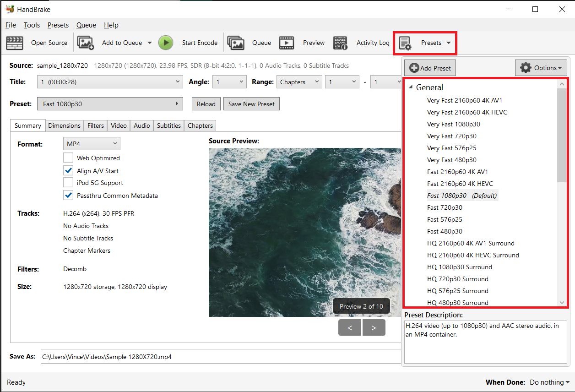Switch to the Video tab
Image resolution: width=575 pixels, height=392 pixels.
point(118,125)
